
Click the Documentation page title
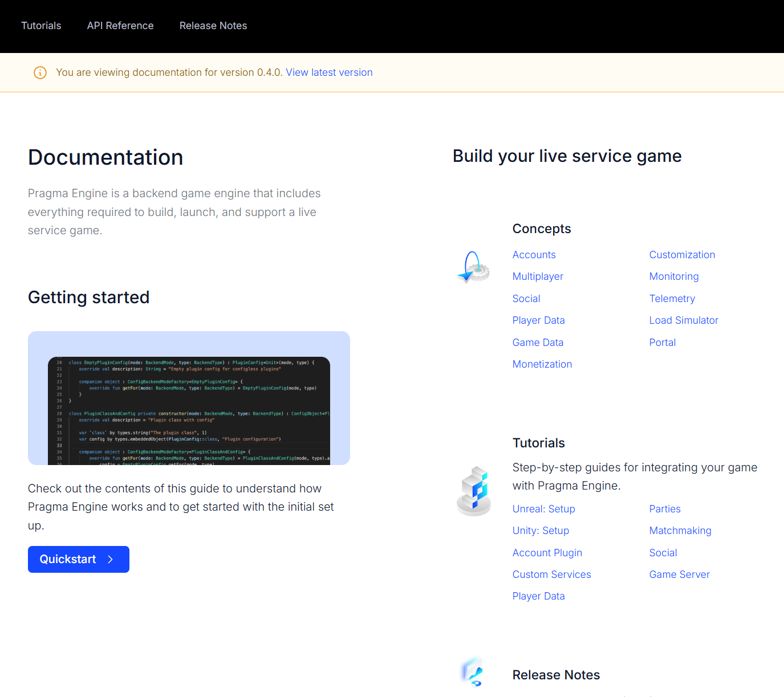coord(105,157)
